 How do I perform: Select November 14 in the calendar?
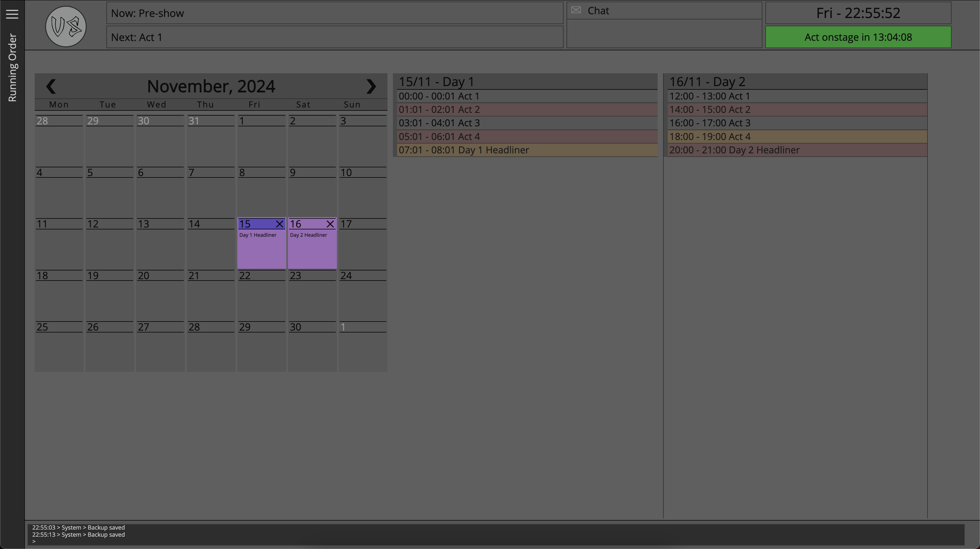pyautogui.click(x=211, y=244)
